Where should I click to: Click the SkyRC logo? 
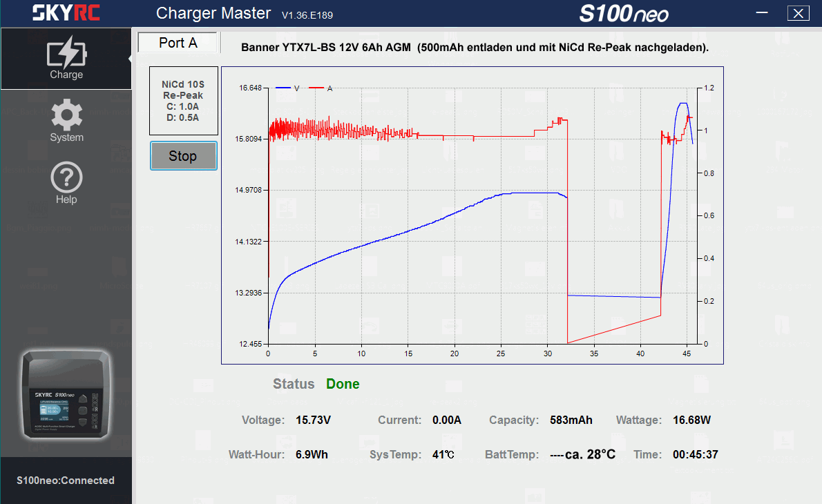67,13
